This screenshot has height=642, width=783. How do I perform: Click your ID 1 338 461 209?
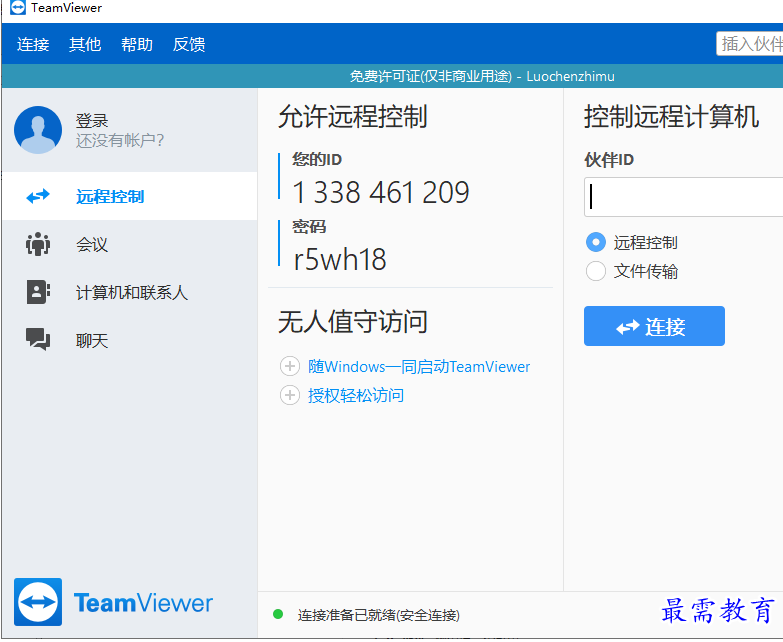pos(381,192)
